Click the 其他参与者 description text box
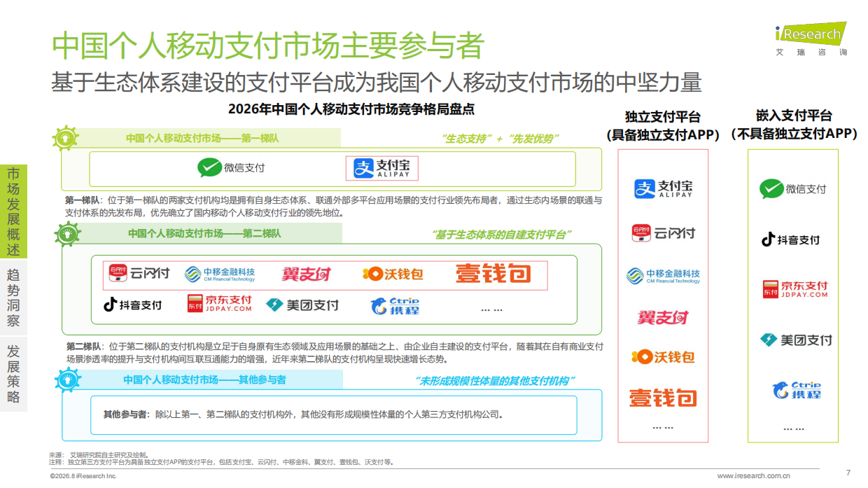This screenshot has width=868, height=488. (x=334, y=414)
